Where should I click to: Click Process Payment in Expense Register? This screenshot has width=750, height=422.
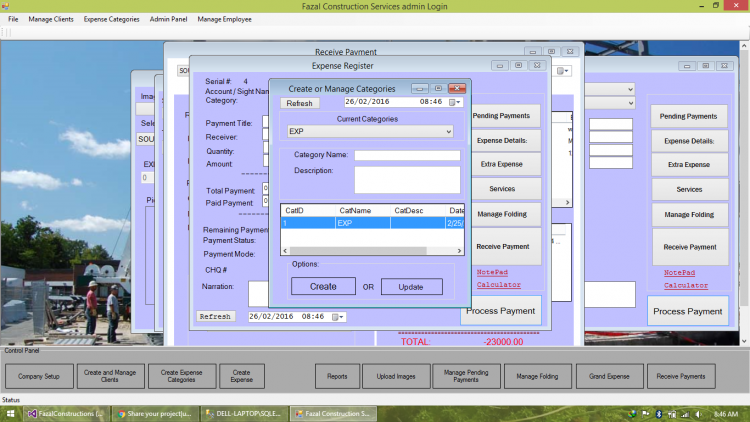point(500,311)
